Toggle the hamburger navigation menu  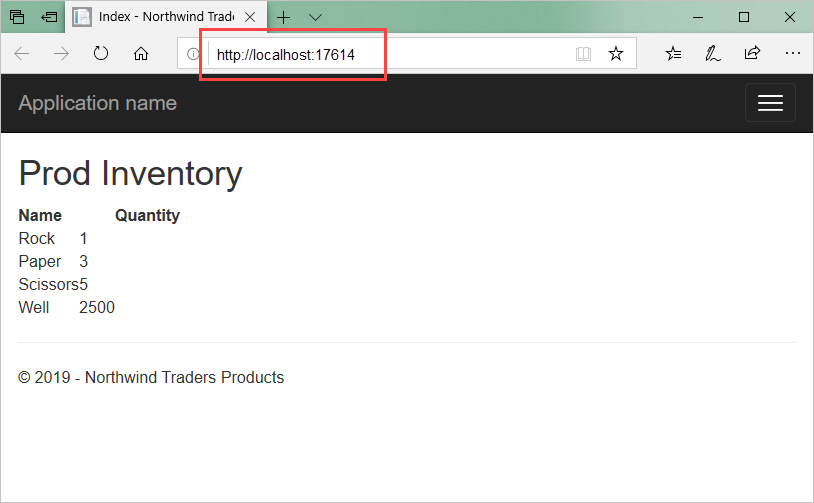(x=770, y=103)
